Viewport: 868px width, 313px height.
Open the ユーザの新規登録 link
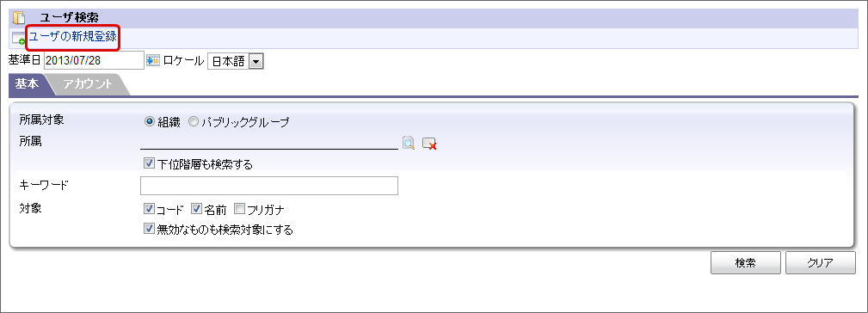pyautogui.click(x=72, y=37)
